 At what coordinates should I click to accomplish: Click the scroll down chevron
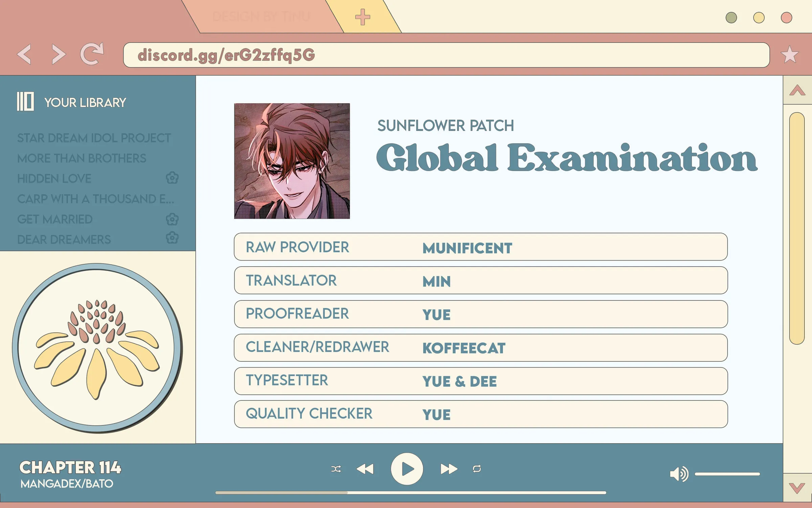coord(797,488)
